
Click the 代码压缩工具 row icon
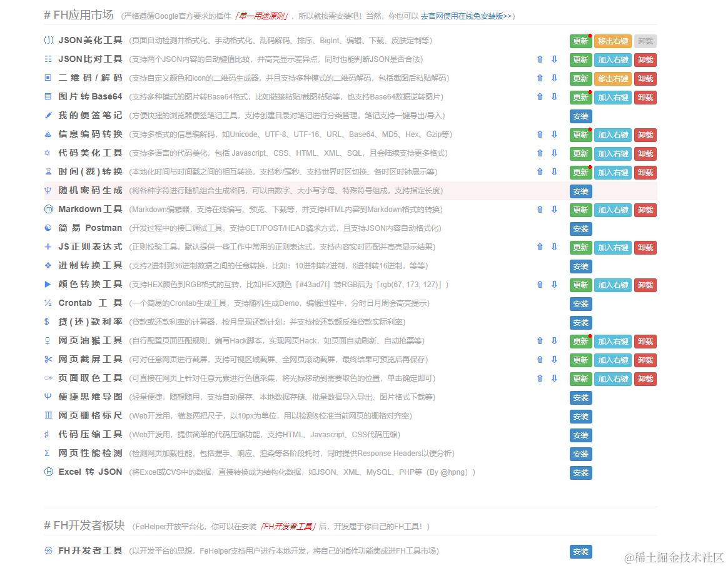[47, 434]
